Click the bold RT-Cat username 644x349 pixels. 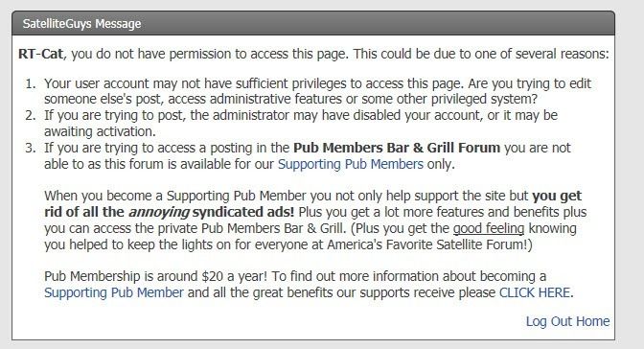(x=40, y=54)
